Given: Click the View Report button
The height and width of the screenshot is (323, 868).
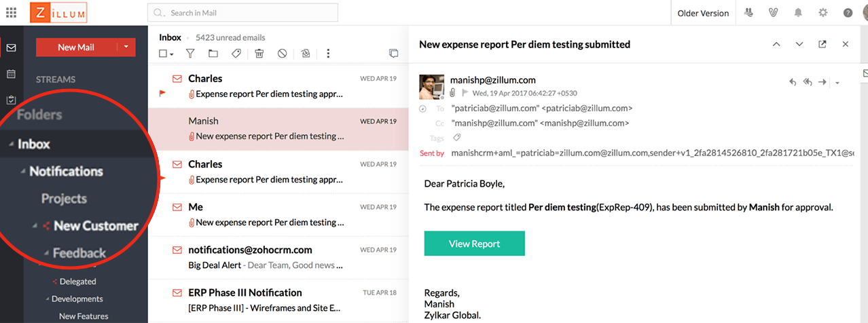Looking at the screenshot, I should (x=474, y=244).
